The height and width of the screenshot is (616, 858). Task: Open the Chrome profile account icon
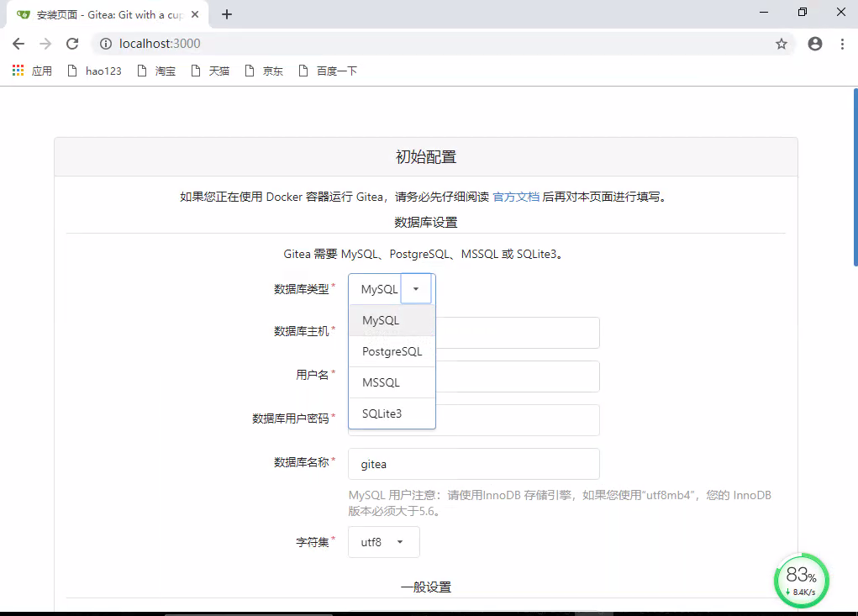[x=815, y=44]
